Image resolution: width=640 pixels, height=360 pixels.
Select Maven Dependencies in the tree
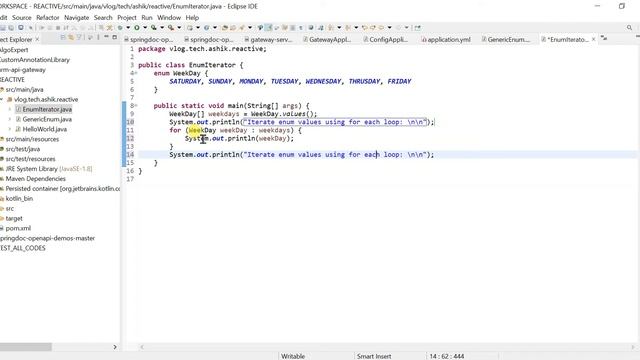(x=35, y=179)
